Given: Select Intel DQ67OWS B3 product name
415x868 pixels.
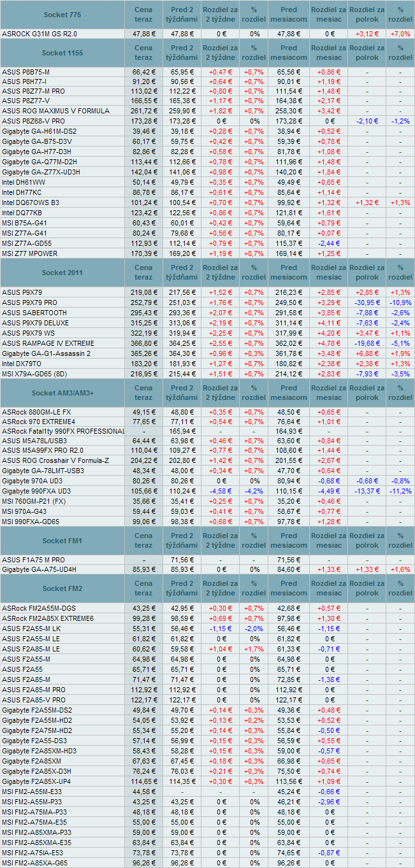Looking at the screenshot, I should tap(31, 203).
